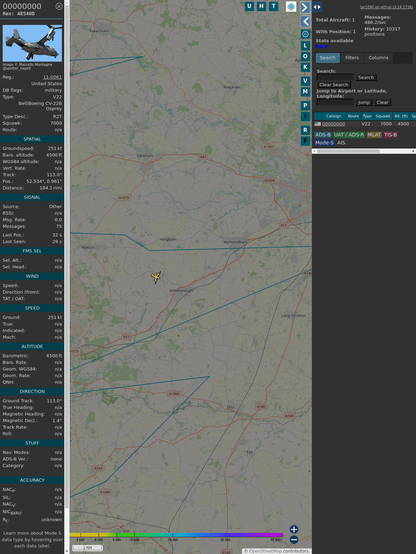
Task: Click the left chevron sidebar button
Action: [x=305, y=22]
